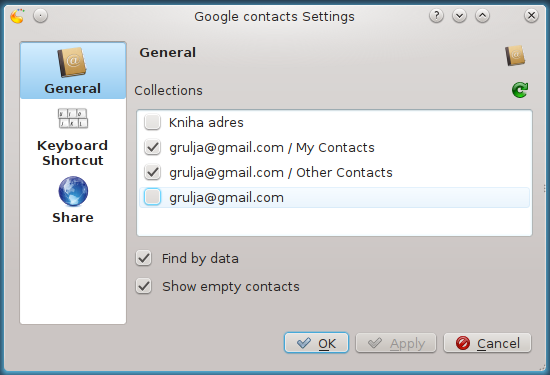Confirm settings with the OK button
550x375 pixels.
[316, 343]
